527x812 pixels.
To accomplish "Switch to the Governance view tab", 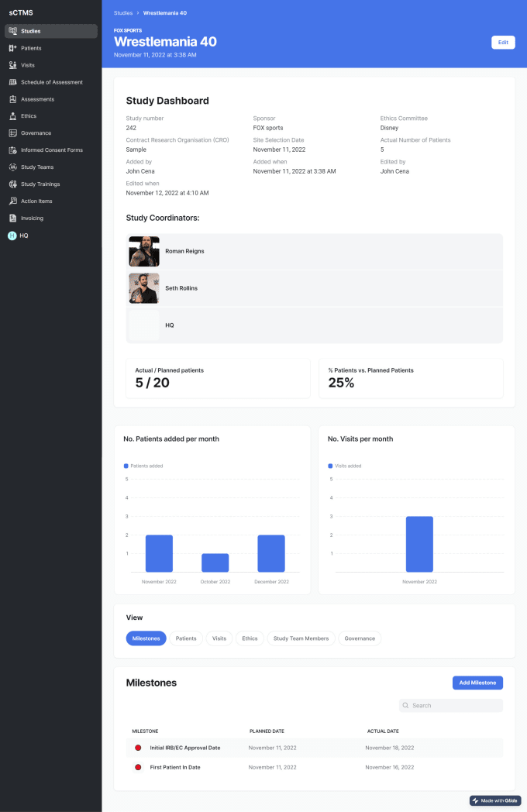I will tap(360, 638).
